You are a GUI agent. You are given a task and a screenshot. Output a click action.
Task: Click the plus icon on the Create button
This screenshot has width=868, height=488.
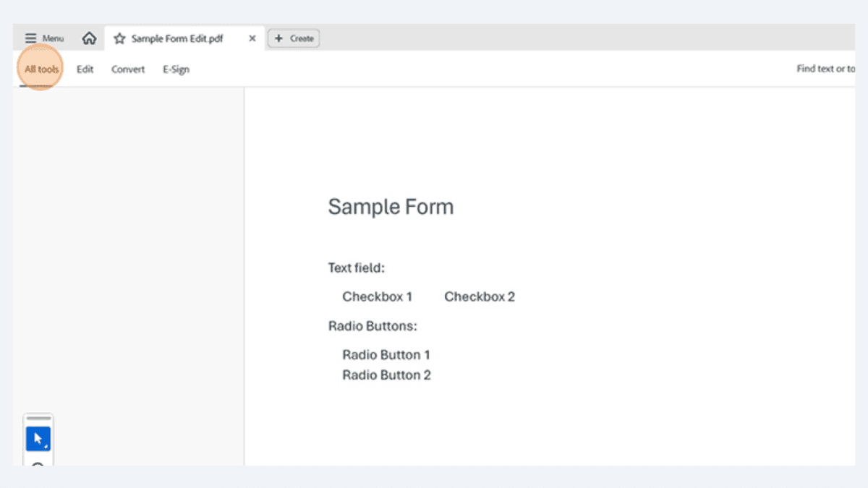pos(279,38)
